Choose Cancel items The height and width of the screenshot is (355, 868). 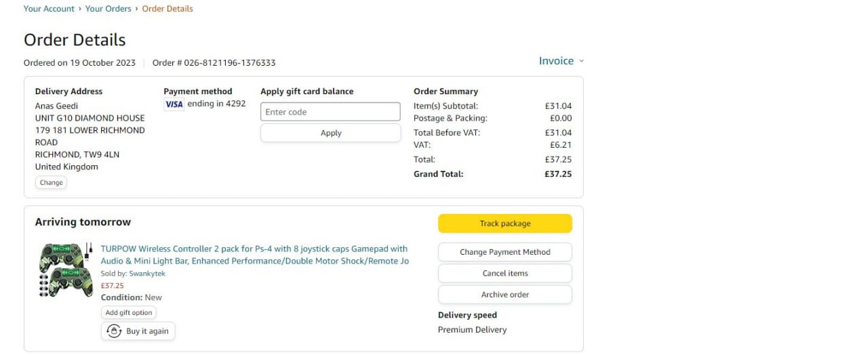(505, 273)
